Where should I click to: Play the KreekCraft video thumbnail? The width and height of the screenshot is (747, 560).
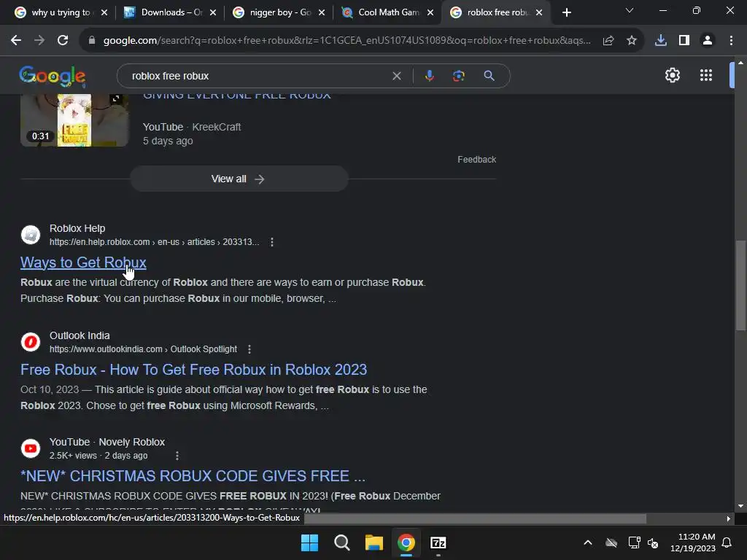point(74,120)
